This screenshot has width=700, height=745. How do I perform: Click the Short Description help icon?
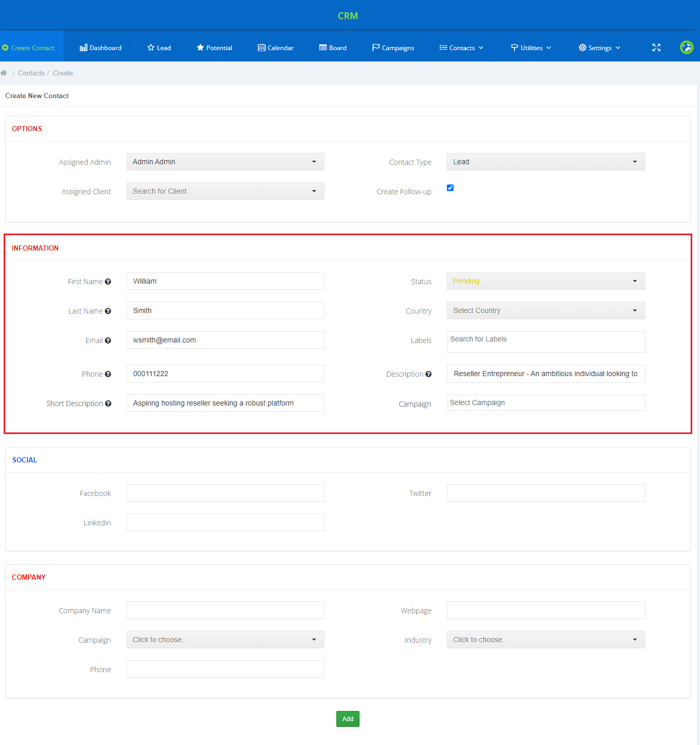(x=108, y=403)
